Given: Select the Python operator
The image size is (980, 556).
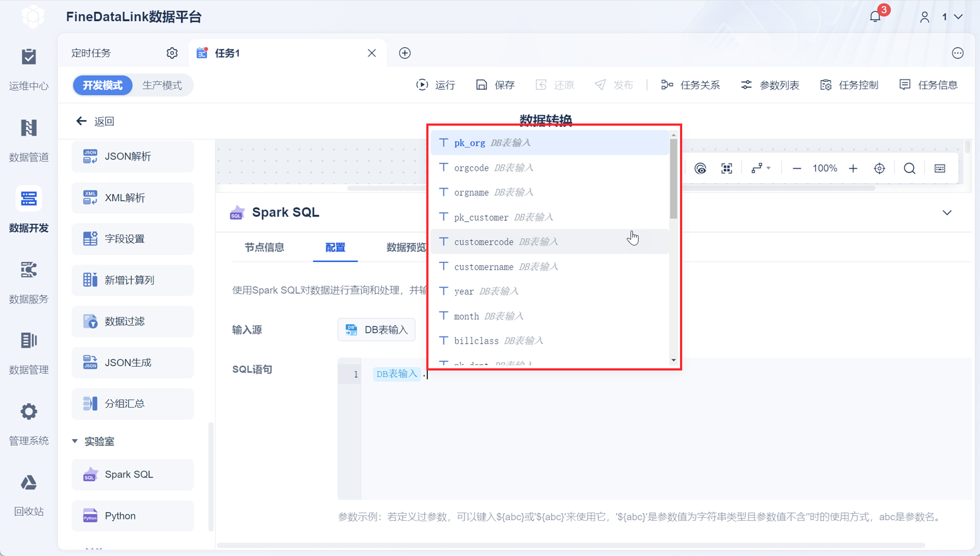Looking at the screenshot, I should [x=133, y=516].
